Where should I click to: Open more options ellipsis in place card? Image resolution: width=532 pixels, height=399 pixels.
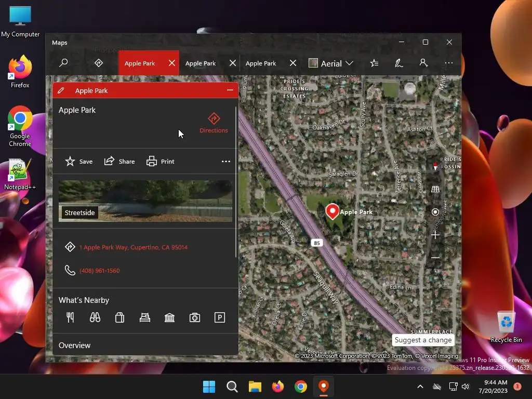(226, 162)
